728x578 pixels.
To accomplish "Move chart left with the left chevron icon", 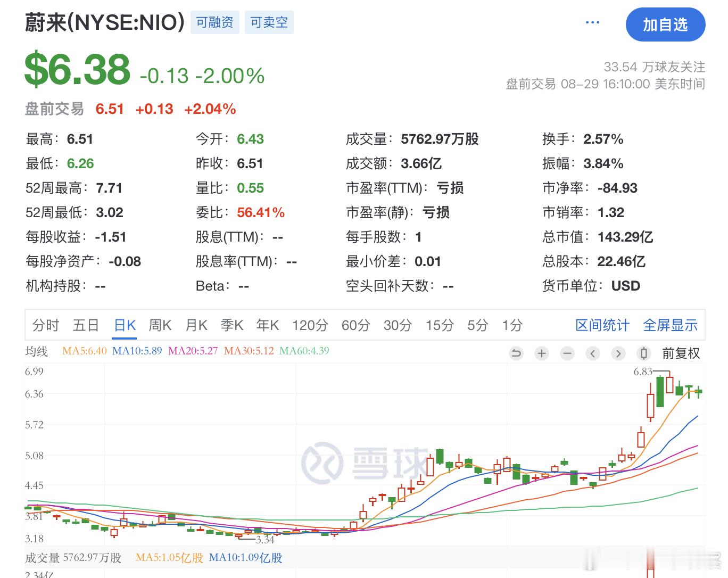I will pyautogui.click(x=593, y=353).
